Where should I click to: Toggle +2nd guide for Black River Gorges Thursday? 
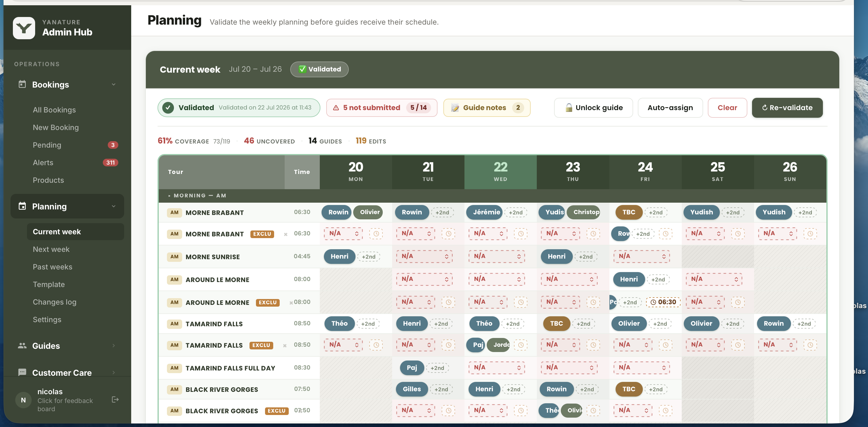(x=587, y=389)
